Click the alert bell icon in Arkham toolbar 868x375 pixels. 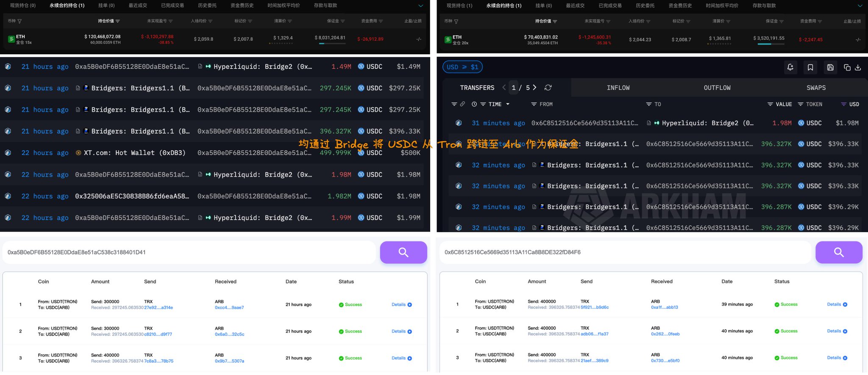point(790,67)
